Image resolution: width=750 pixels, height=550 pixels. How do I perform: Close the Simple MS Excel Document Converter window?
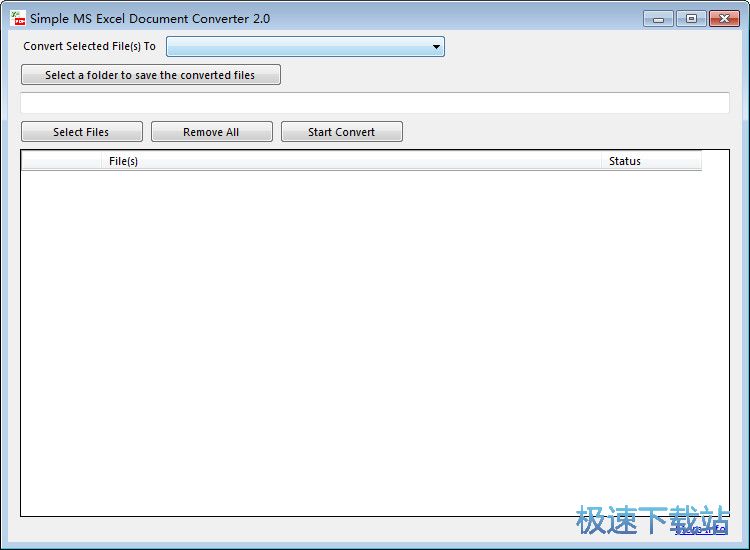click(x=724, y=19)
